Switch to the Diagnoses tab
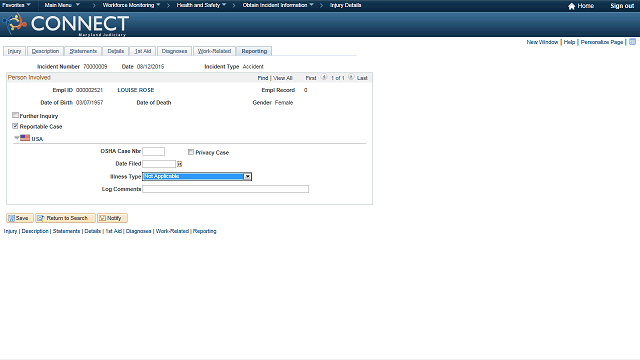640x360 pixels. 174,51
